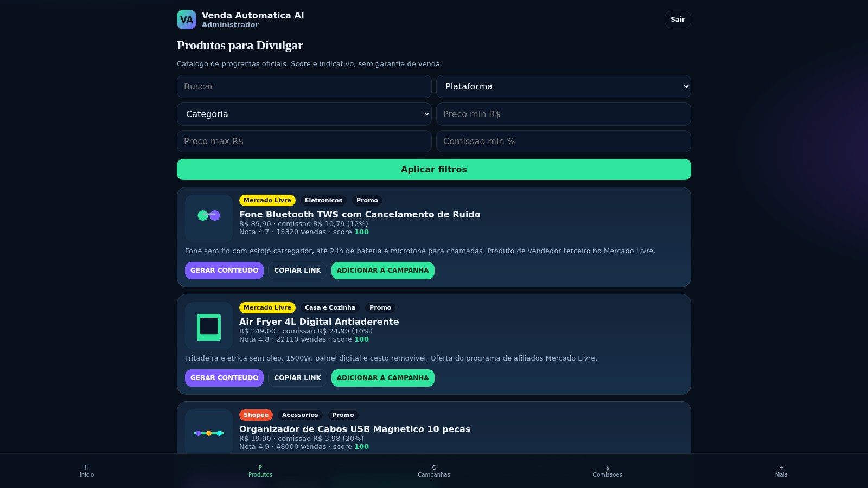868x488 pixels.
Task: Open the Fone Bluetooth TWS product thumbnail
Action: click(209, 219)
